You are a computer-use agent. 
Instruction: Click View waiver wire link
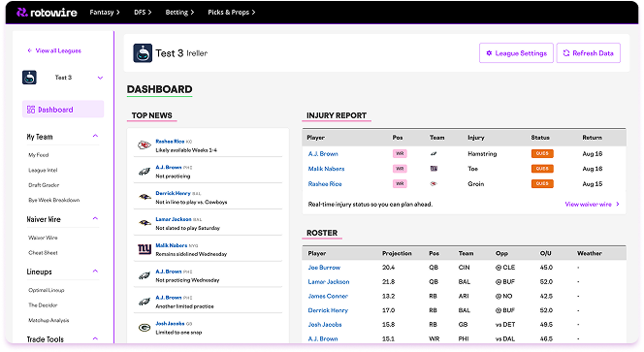(x=592, y=205)
